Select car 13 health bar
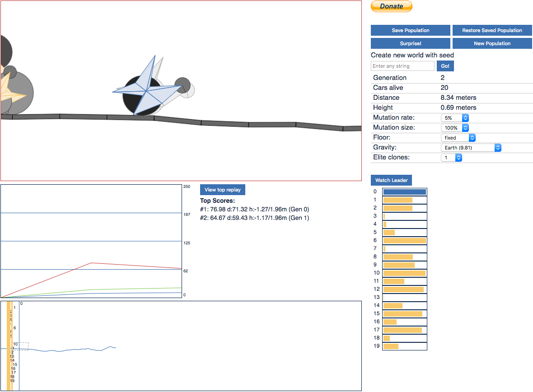 click(x=405, y=298)
